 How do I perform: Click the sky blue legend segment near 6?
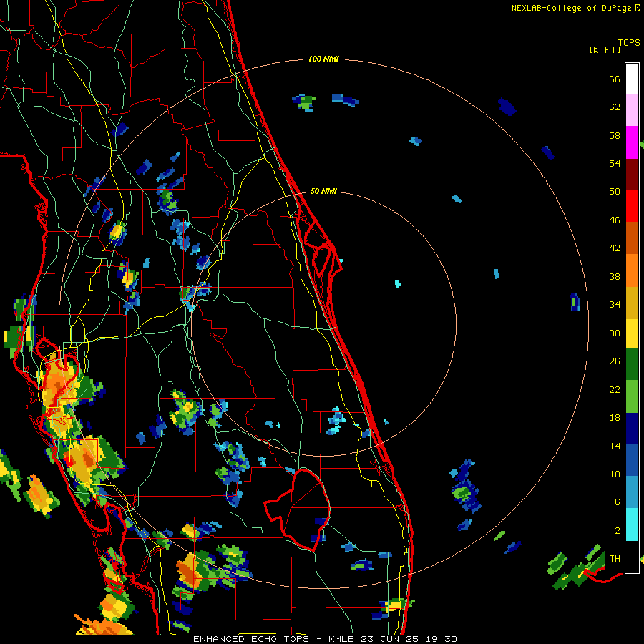[x=632, y=492]
